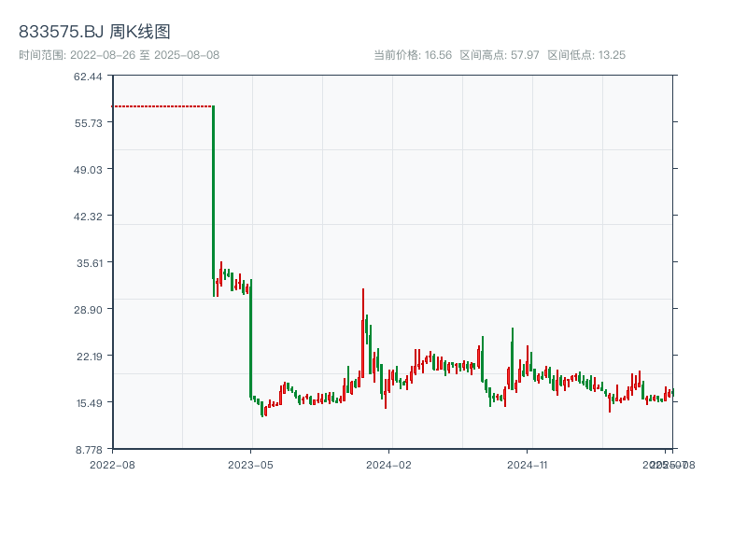Image resolution: width=747 pixels, height=560 pixels.
Task: Click the y-axis label 49.03
Action: tap(88, 170)
